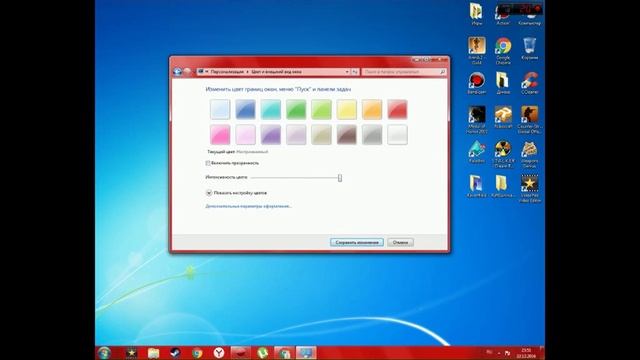
Task: Open uTorrent from the taskbar
Action: (x=262, y=353)
